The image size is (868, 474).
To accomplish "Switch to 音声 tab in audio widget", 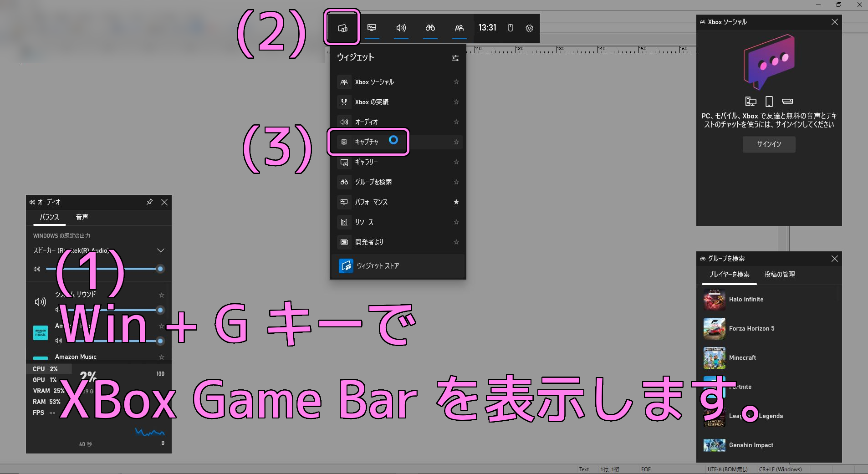I will 82,217.
